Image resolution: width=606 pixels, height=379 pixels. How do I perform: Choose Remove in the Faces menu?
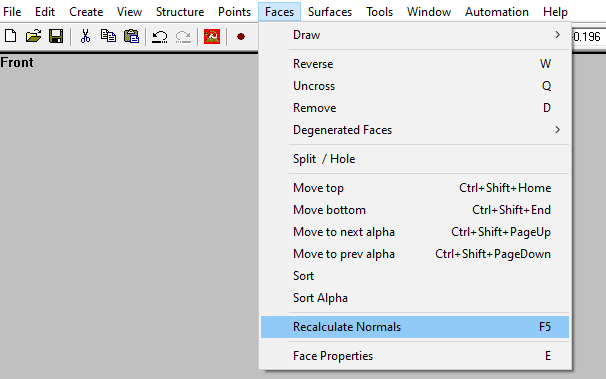(x=415, y=108)
